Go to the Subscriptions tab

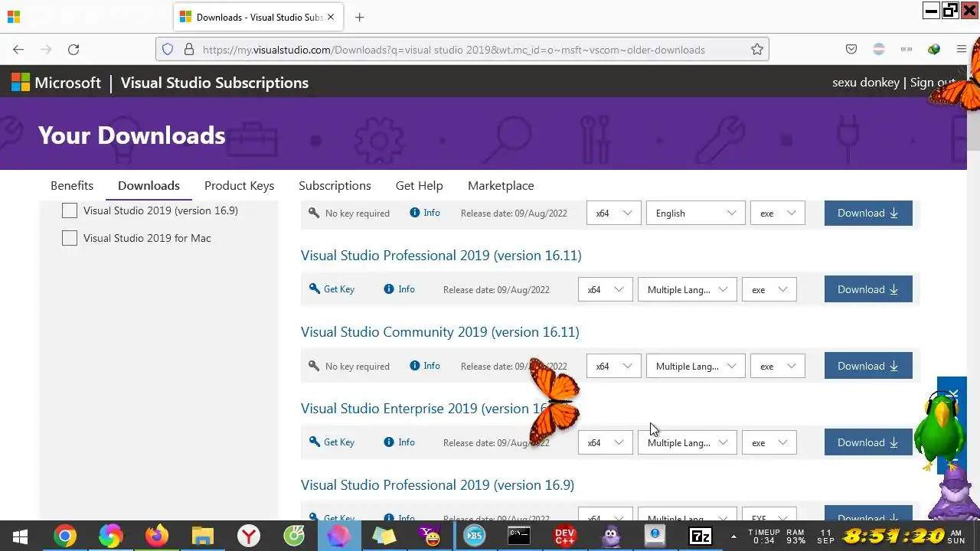click(x=335, y=186)
